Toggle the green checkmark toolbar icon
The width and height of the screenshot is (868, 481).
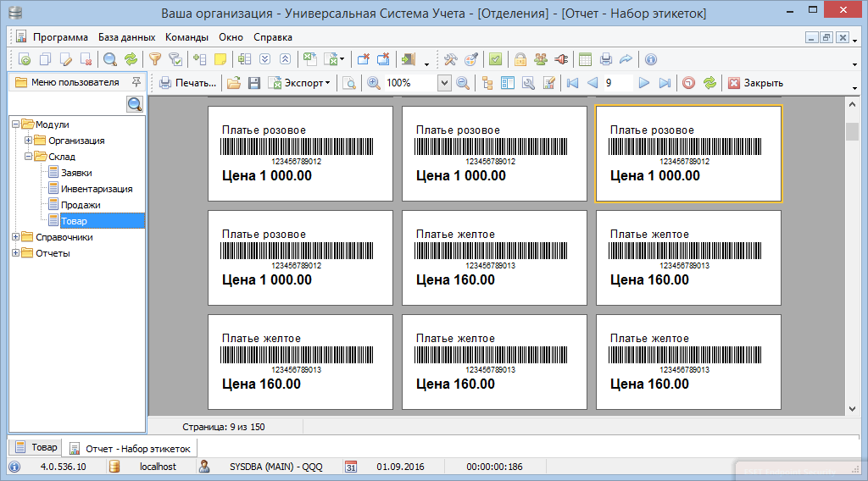tap(496, 59)
